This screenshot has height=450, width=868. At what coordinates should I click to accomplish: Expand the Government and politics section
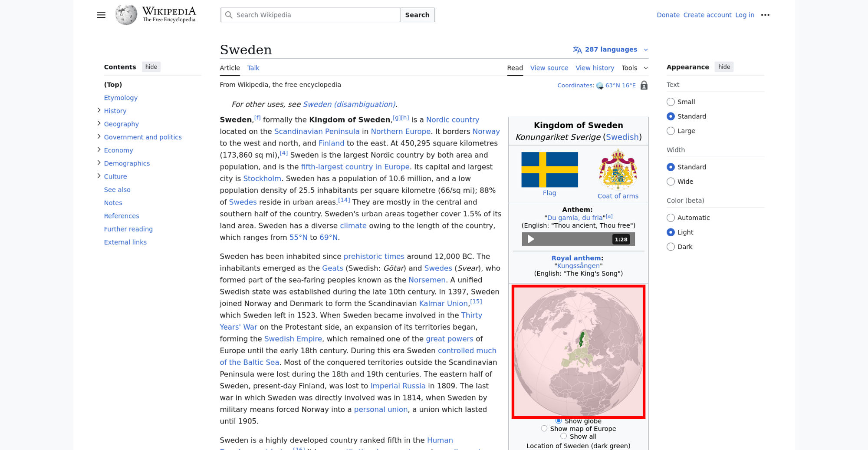coord(99,136)
